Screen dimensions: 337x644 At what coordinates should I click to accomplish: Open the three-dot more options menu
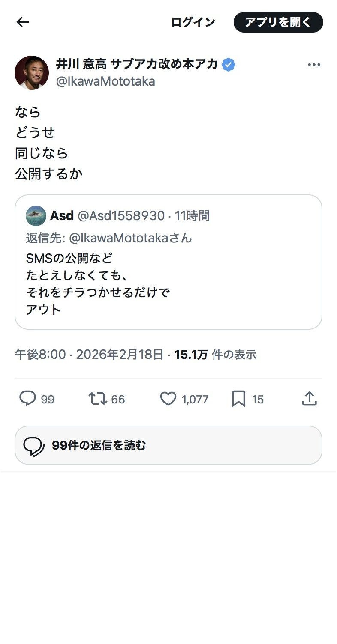coord(314,65)
